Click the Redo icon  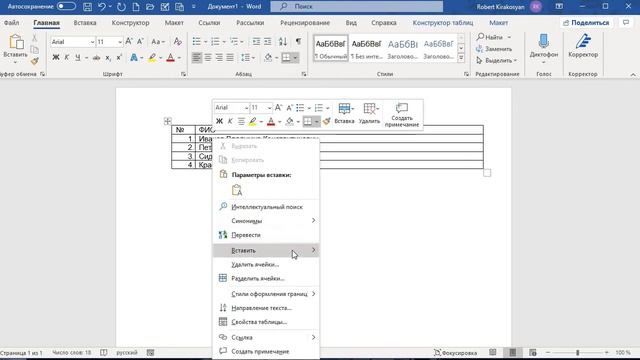point(121,7)
